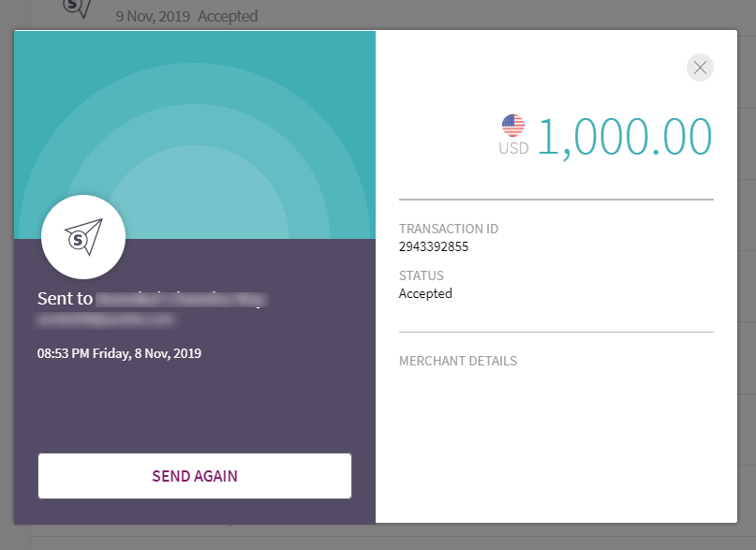Click the Sent to label text
This screenshot has width=756, height=550.
point(65,299)
